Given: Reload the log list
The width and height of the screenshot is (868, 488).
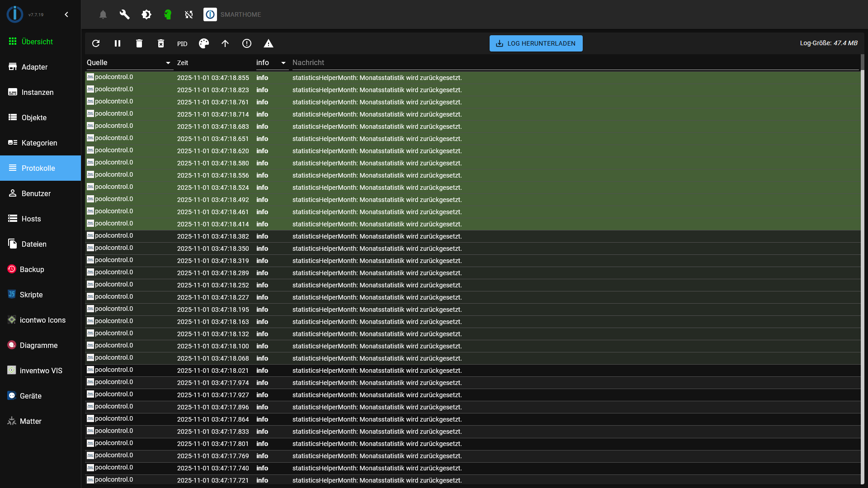Looking at the screenshot, I should (96, 43).
